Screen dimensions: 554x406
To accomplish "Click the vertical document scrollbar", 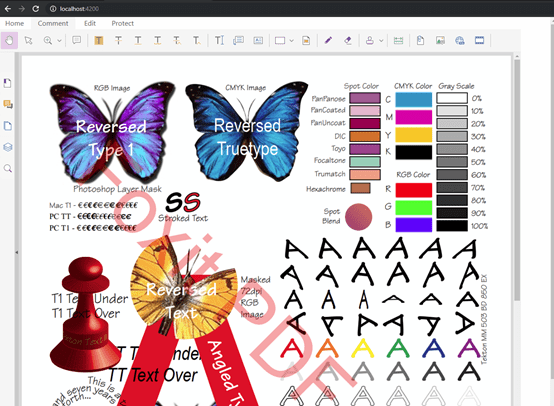I will (517, 180).
